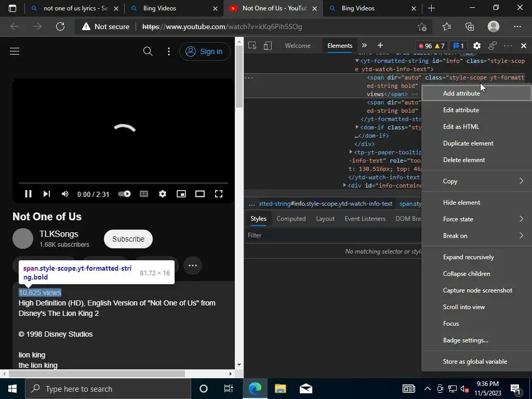The width and height of the screenshot is (532, 399).
Task: Open DevTools settings gear
Action: 477,46
